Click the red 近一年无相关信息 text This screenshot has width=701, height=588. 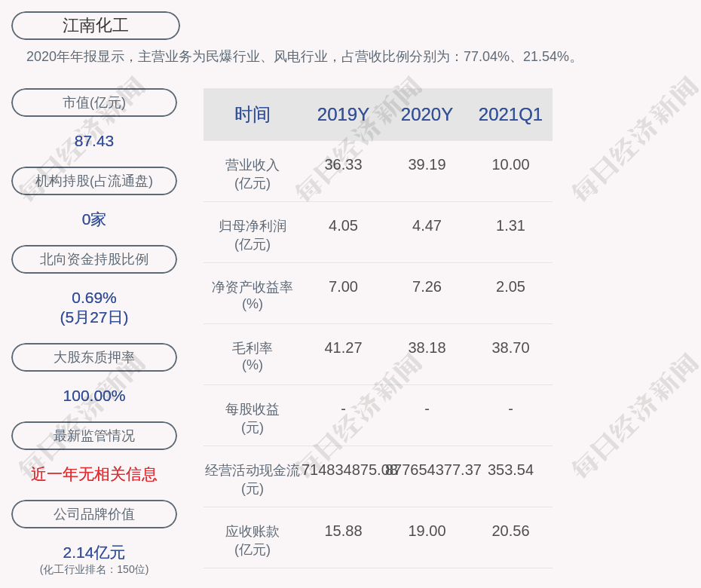[x=94, y=474]
